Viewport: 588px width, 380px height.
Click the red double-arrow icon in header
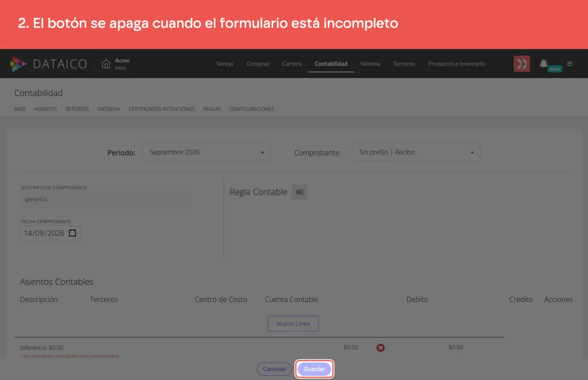click(522, 64)
